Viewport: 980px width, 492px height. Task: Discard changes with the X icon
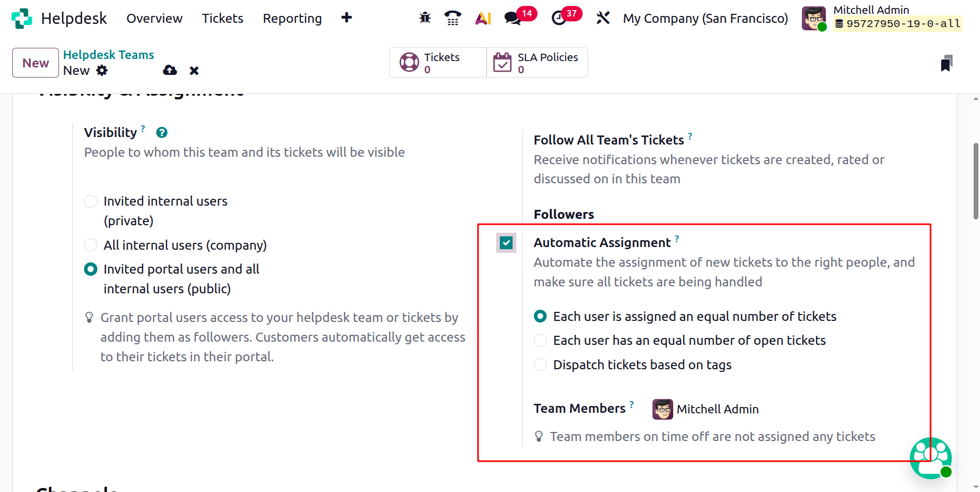pos(194,71)
